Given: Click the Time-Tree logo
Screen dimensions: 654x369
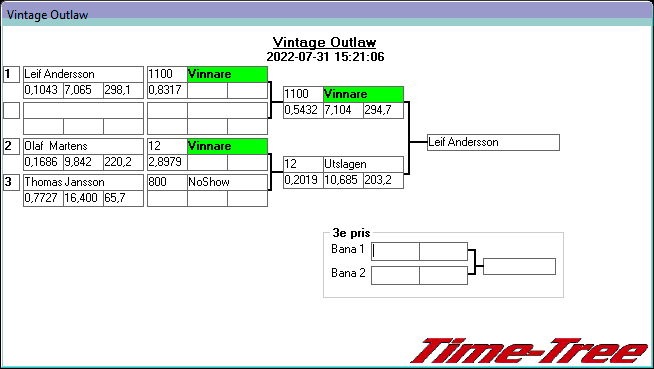Looking at the screenshot, I should [x=529, y=351].
